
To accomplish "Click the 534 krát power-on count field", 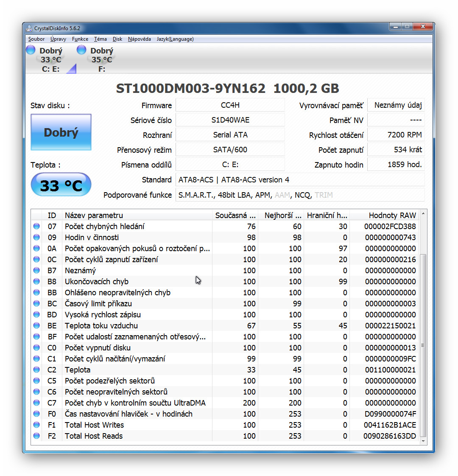I will pyautogui.click(x=396, y=150).
